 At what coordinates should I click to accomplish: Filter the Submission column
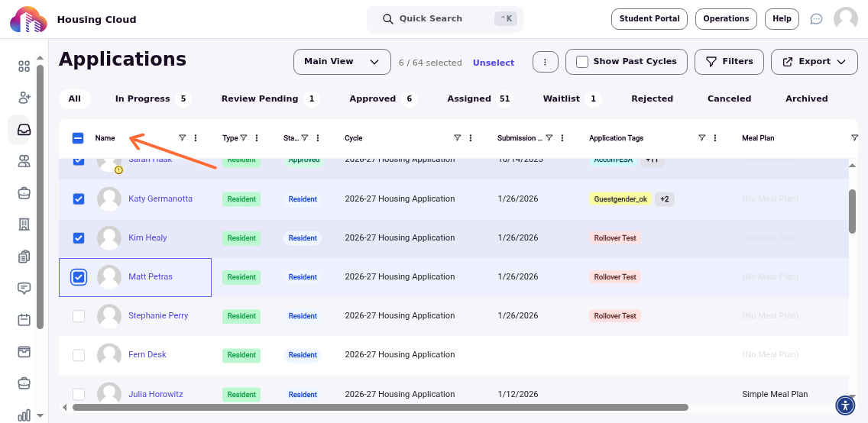coord(549,137)
